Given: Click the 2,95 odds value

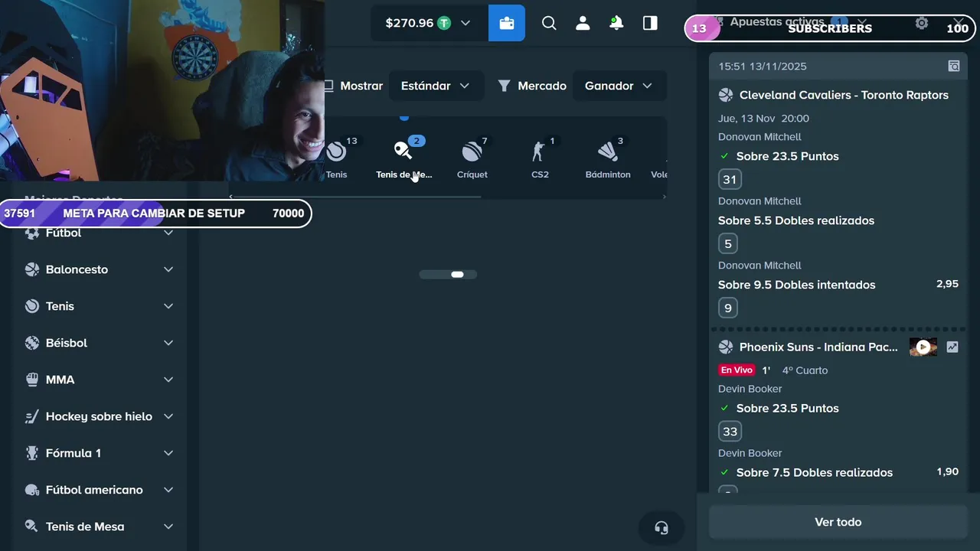Looking at the screenshot, I should [947, 284].
